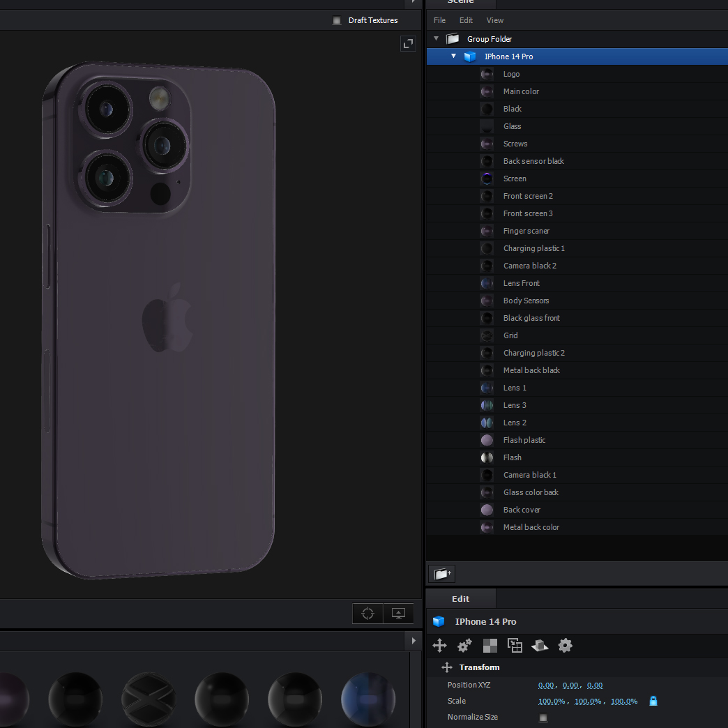Switch to the Scene tab
Viewport: 728px width, 728px height.
[460, 2]
